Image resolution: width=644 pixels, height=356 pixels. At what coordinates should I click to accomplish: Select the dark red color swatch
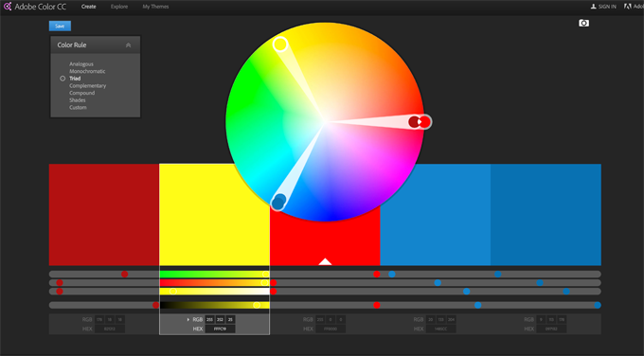pyautogui.click(x=104, y=215)
